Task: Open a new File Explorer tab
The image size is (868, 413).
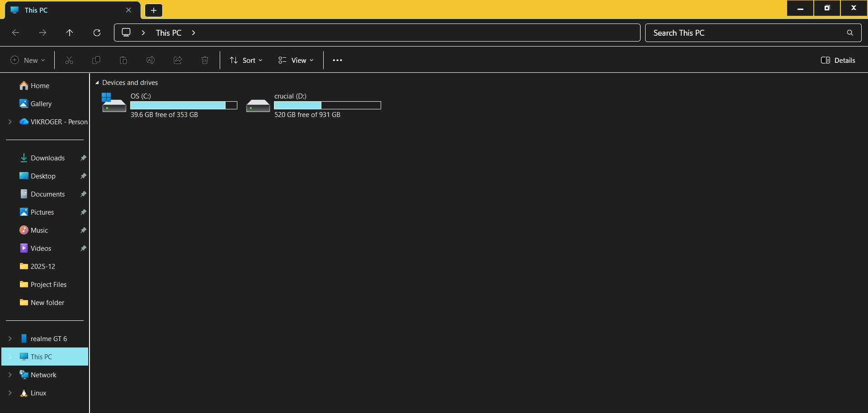Action: click(154, 10)
